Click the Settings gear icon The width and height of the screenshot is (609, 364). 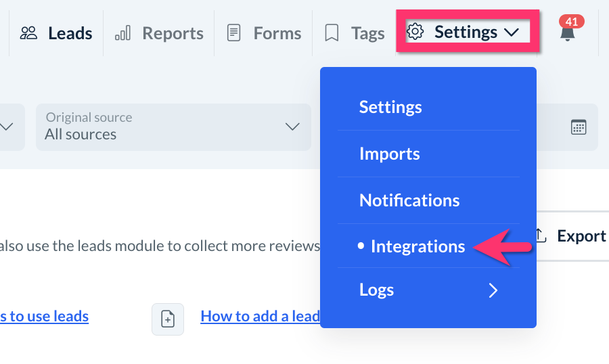click(x=415, y=32)
